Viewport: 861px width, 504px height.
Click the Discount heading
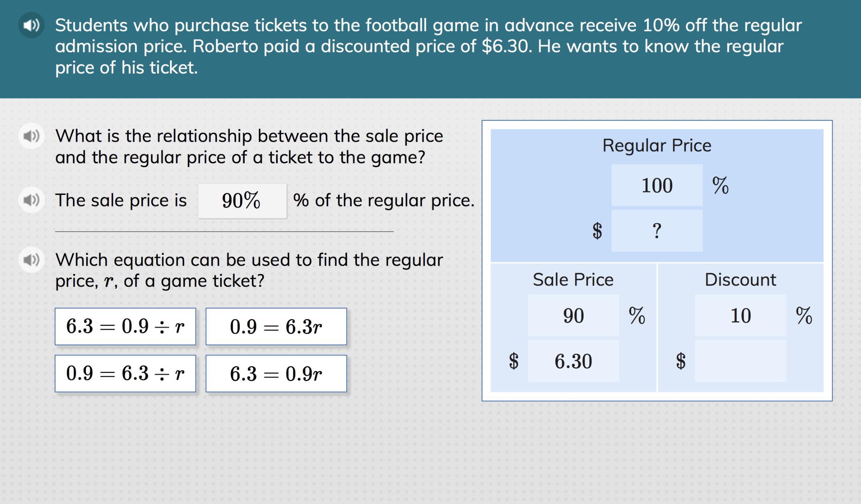pyautogui.click(x=740, y=280)
